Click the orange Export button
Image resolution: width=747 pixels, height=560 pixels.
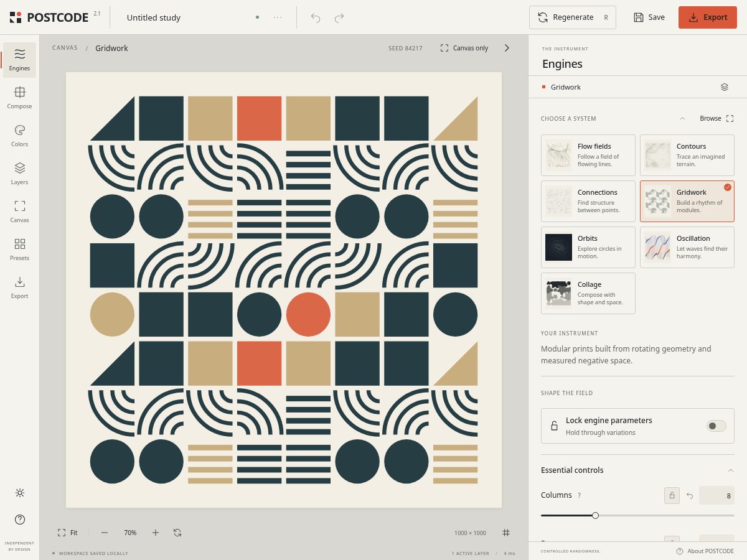click(x=708, y=17)
